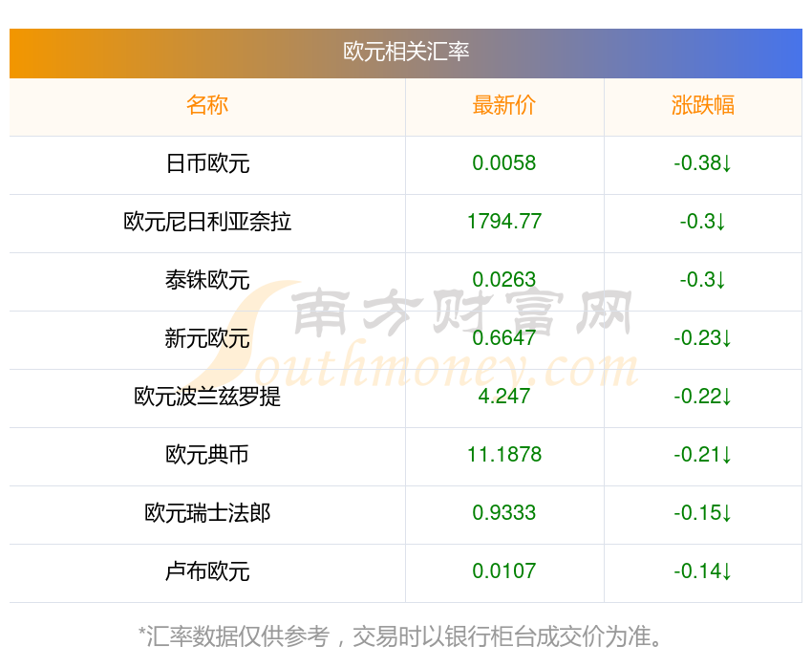Select the 日币欧元 row name

point(207,163)
